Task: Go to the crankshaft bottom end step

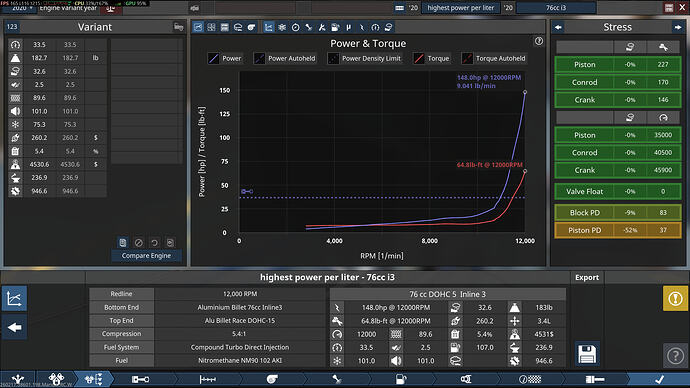Action: (141, 379)
